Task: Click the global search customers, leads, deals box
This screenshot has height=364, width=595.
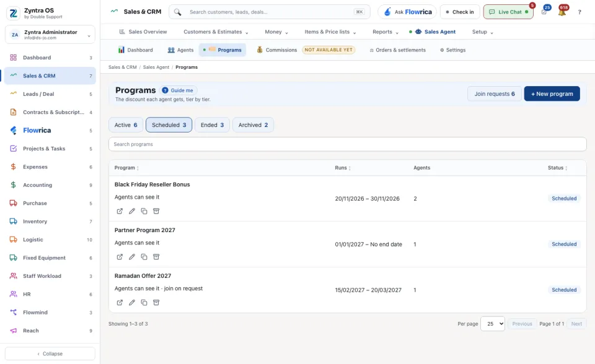Action: (x=270, y=12)
